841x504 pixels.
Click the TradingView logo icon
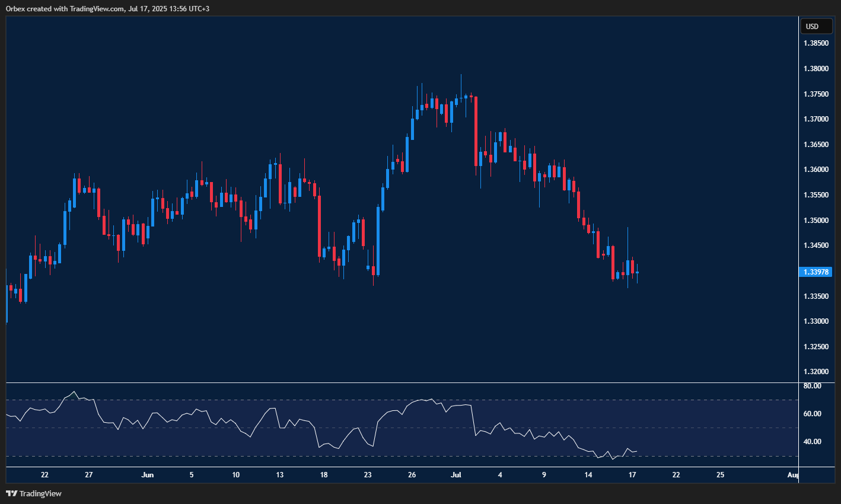(x=11, y=493)
